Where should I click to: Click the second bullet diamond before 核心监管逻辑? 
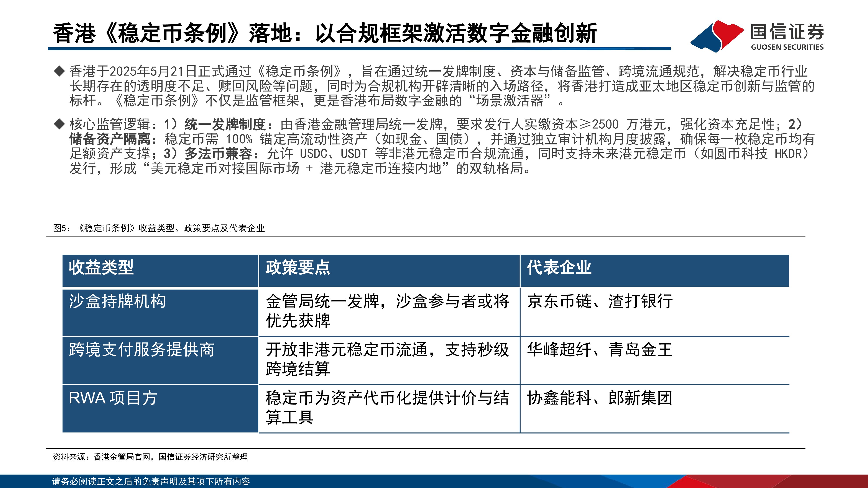coord(59,124)
